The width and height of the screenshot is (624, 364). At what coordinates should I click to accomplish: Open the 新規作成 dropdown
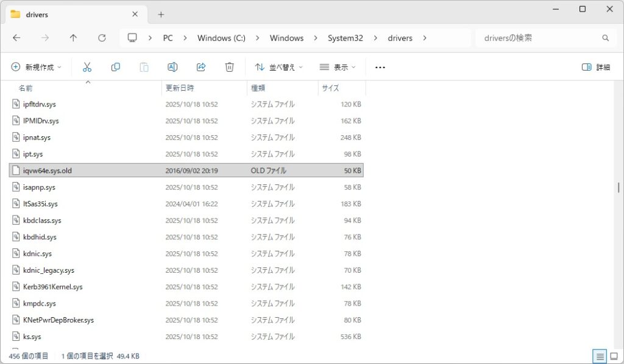(37, 67)
